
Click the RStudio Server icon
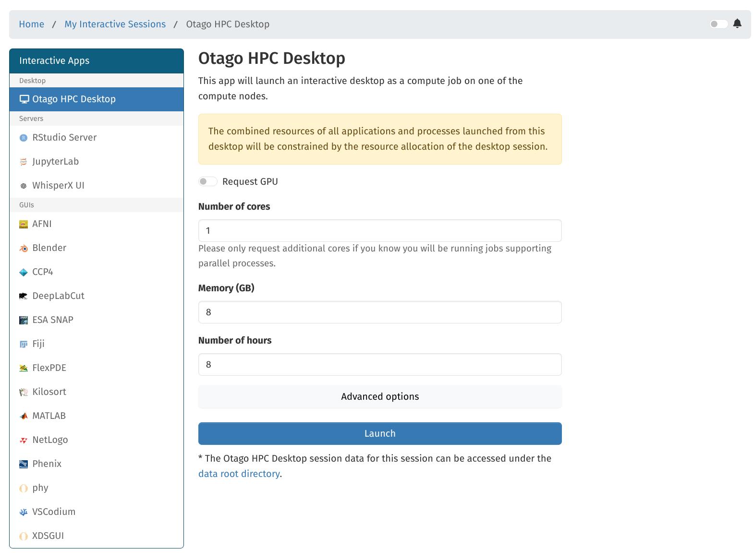[24, 138]
